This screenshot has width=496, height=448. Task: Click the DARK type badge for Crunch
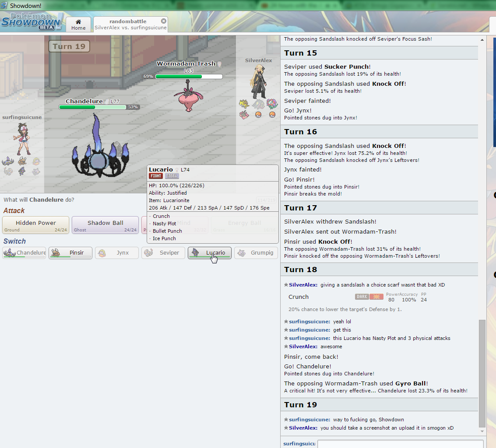[362, 297]
